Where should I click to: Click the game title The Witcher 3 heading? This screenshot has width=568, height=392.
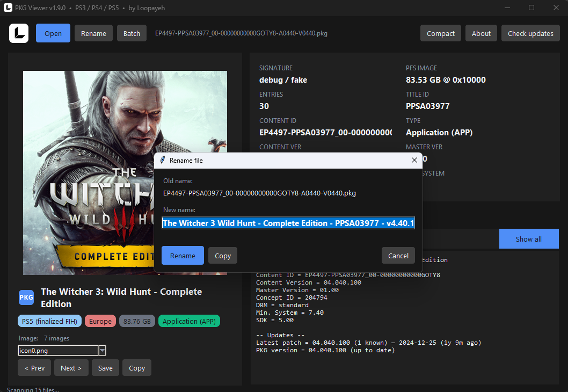click(x=121, y=298)
